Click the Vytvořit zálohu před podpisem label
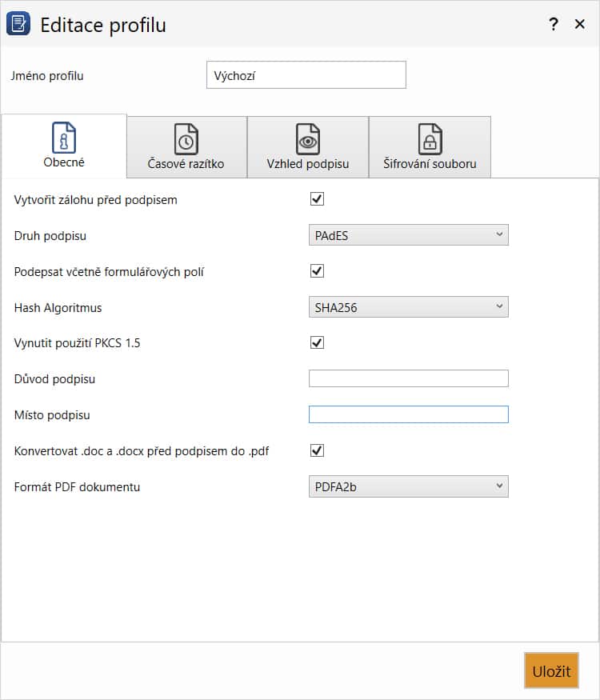Viewport: 600px width, 700px height. coord(95,199)
